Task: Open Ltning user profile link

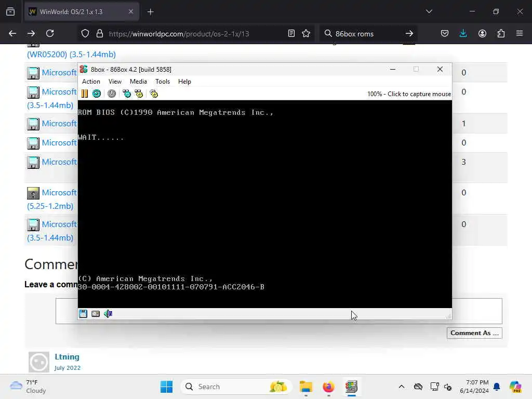Action: coord(67,357)
